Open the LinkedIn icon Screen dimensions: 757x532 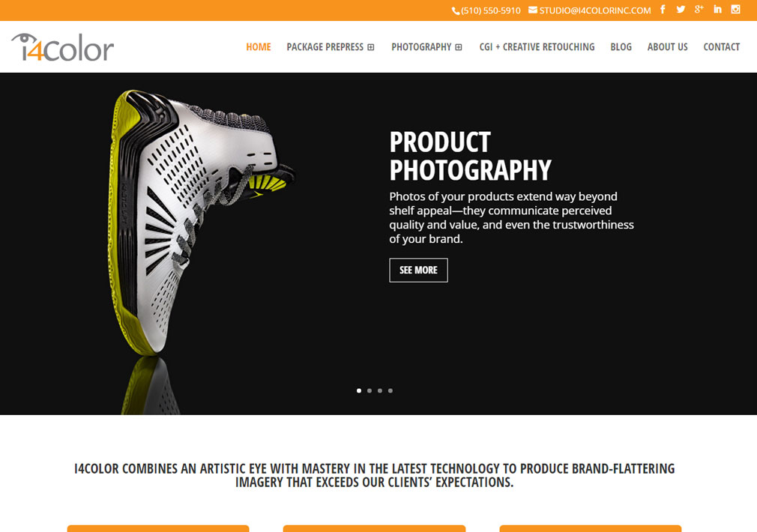coord(718,9)
